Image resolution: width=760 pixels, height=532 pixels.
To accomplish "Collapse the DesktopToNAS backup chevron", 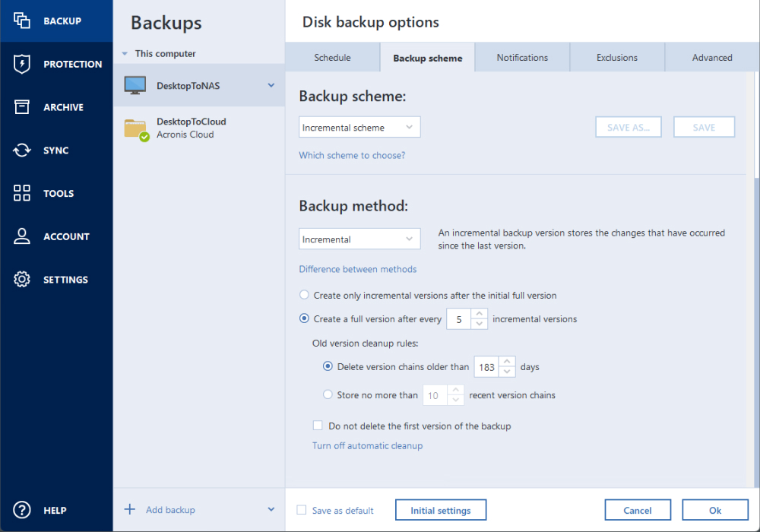I will (x=270, y=85).
